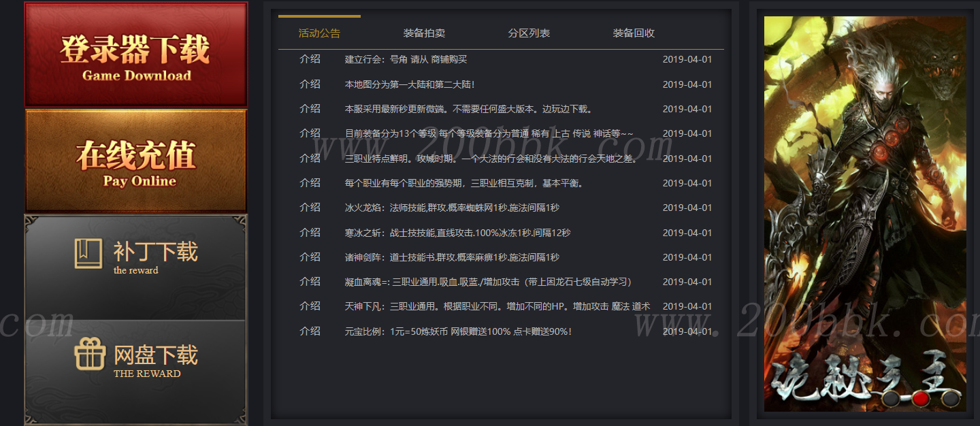Click the 介绍 tag in the 元宝比例 row
The height and width of the screenshot is (426, 980).
tap(310, 331)
